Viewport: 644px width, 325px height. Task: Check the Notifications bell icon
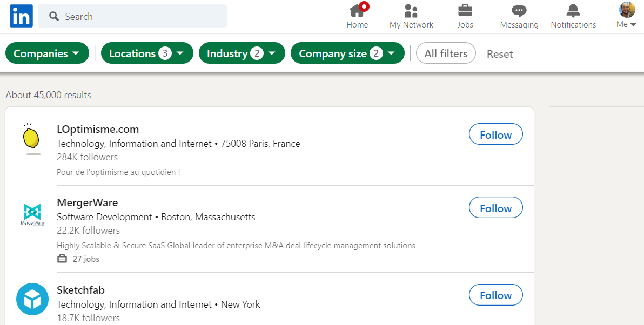click(x=573, y=10)
